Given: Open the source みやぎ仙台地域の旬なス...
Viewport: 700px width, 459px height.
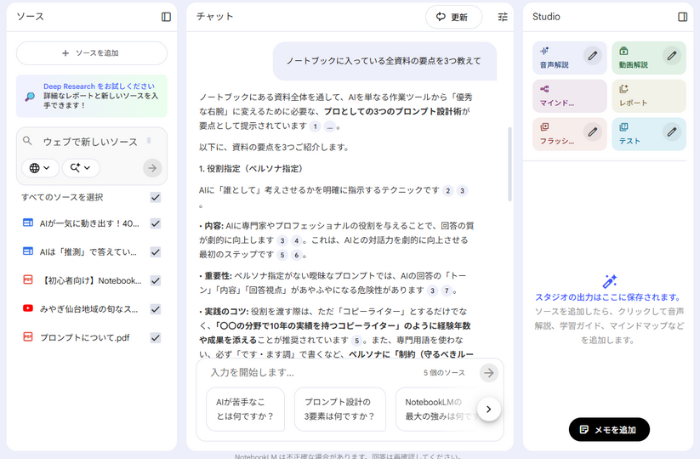Looking at the screenshot, I should [89, 309].
